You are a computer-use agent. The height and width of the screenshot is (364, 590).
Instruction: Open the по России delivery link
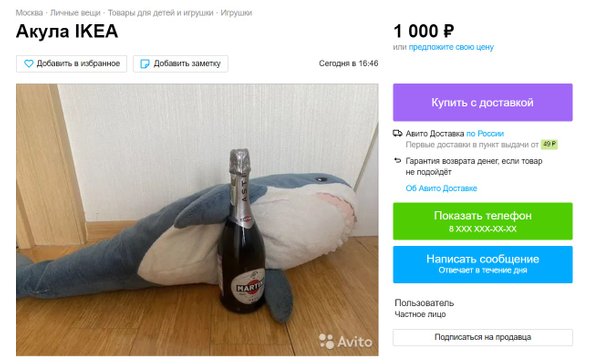point(485,134)
